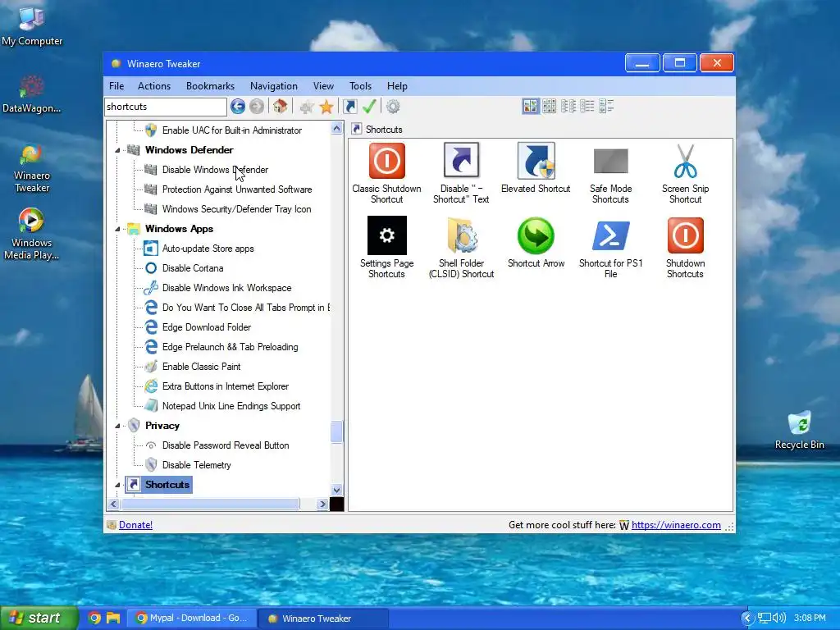This screenshot has width=840, height=630.
Task: Switch to medium icons grid view
Action: pyautogui.click(x=549, y=106)
